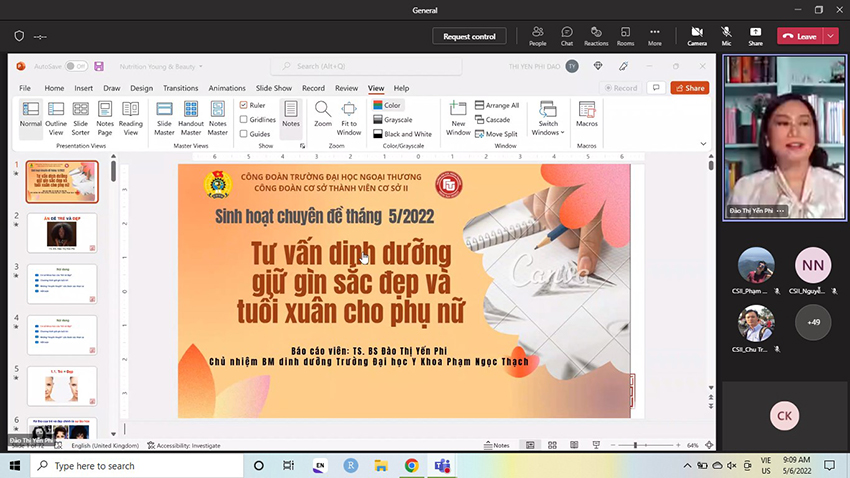Click Accessibility: Investigate in status bar

pyautogui.click(x=184, y=445)
